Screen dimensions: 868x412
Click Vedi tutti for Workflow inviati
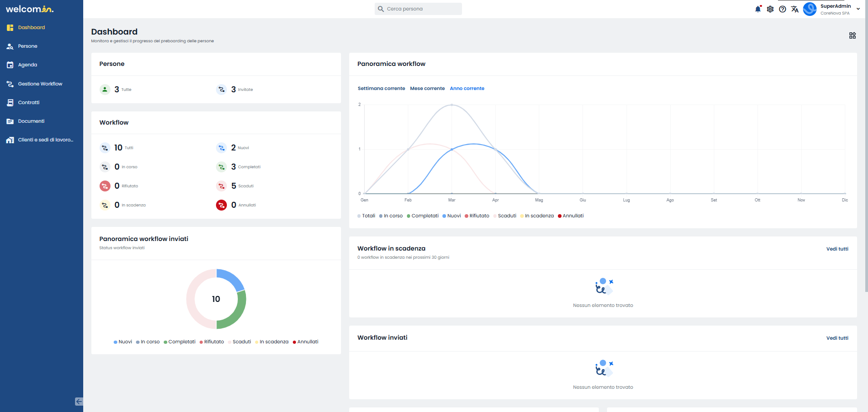[838, 338]
